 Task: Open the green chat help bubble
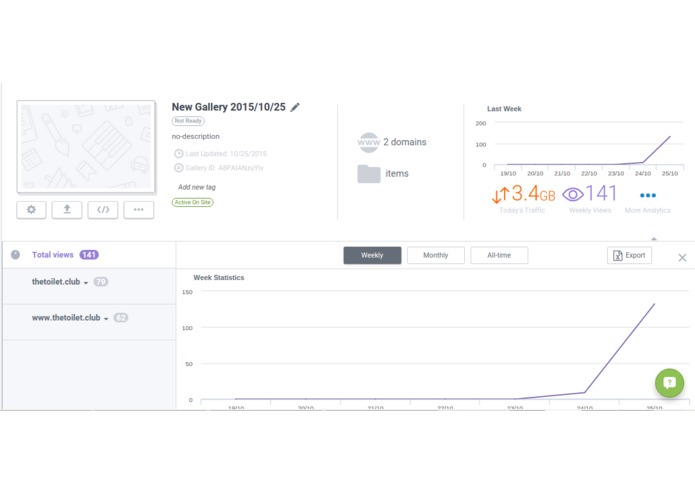tap(669, 383)
